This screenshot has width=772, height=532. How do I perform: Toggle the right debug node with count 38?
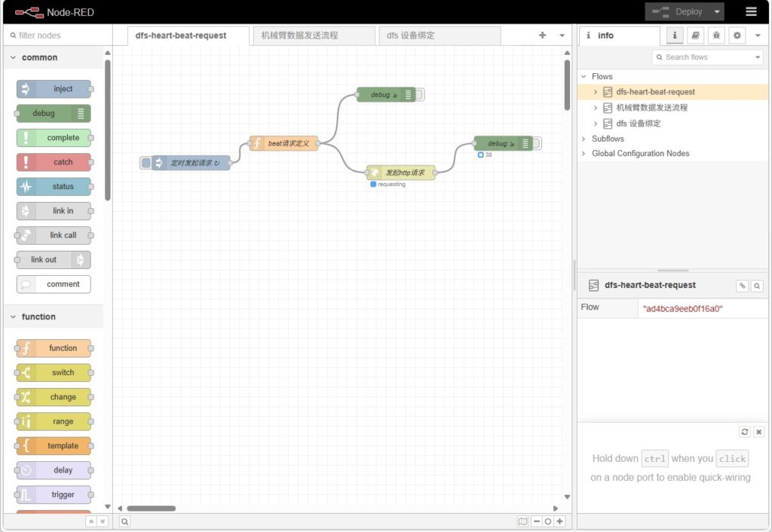[537, 143]
